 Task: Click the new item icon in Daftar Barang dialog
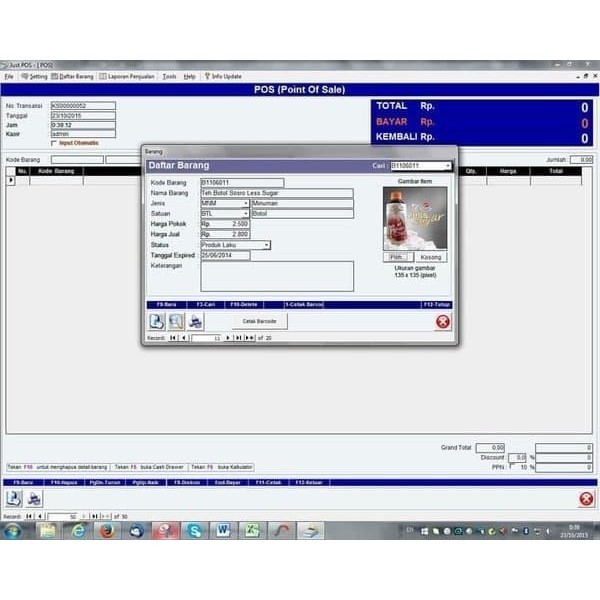pos(157,321)
